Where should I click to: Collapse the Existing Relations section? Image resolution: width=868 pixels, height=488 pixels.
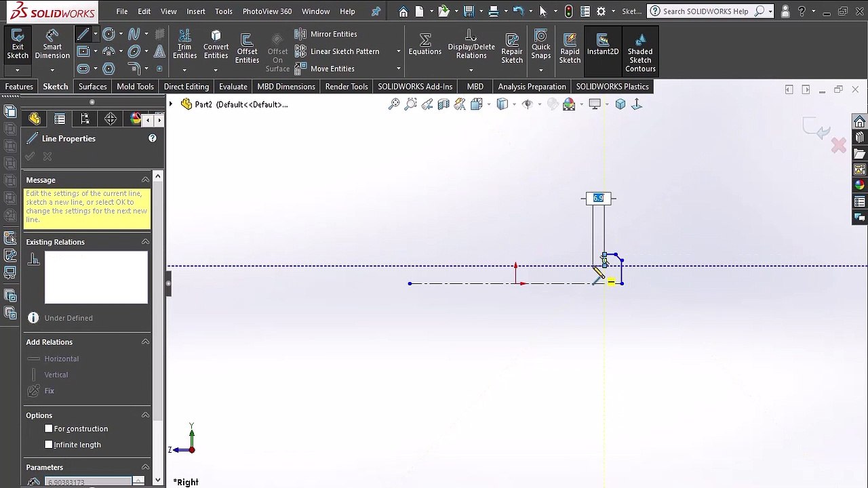[145, 242]
